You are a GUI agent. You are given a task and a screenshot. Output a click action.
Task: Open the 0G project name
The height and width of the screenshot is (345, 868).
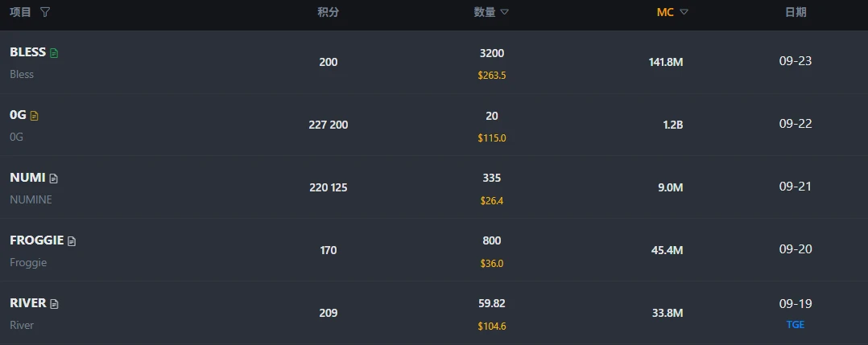[x=18, y=115]
